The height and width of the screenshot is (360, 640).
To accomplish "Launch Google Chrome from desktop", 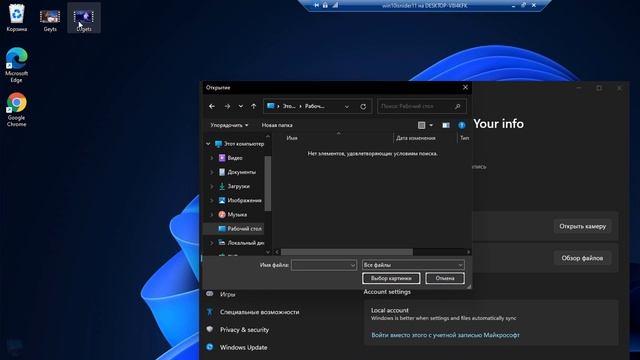I will point(16,109).
